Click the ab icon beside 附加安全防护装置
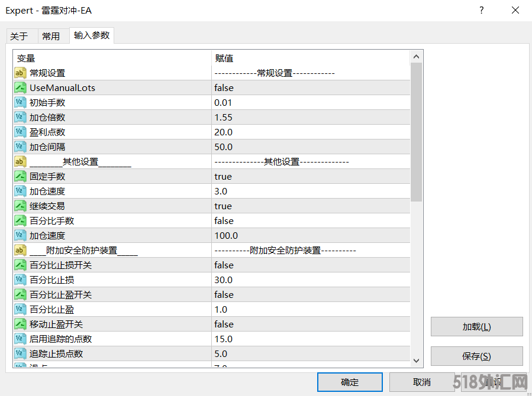 click(20, 250)
